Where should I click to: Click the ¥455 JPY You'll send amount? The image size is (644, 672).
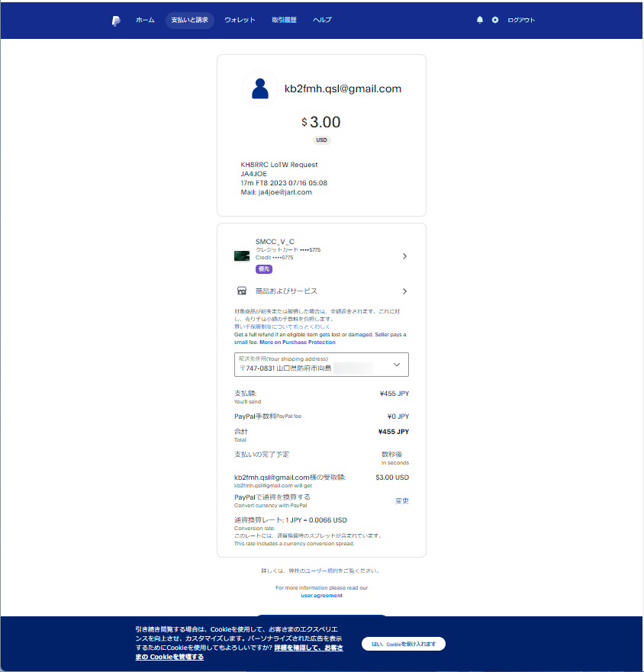point(394,394)
